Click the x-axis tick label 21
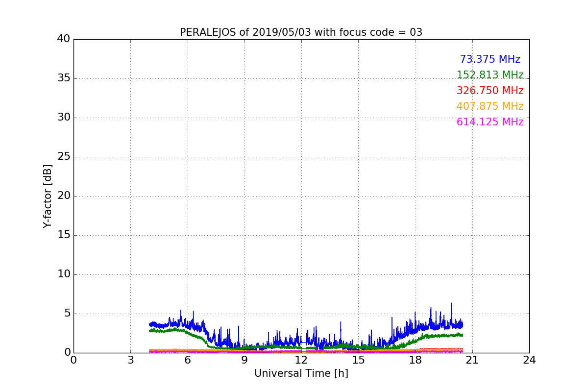Screen dimensions: 588x392 pos(472,360)
